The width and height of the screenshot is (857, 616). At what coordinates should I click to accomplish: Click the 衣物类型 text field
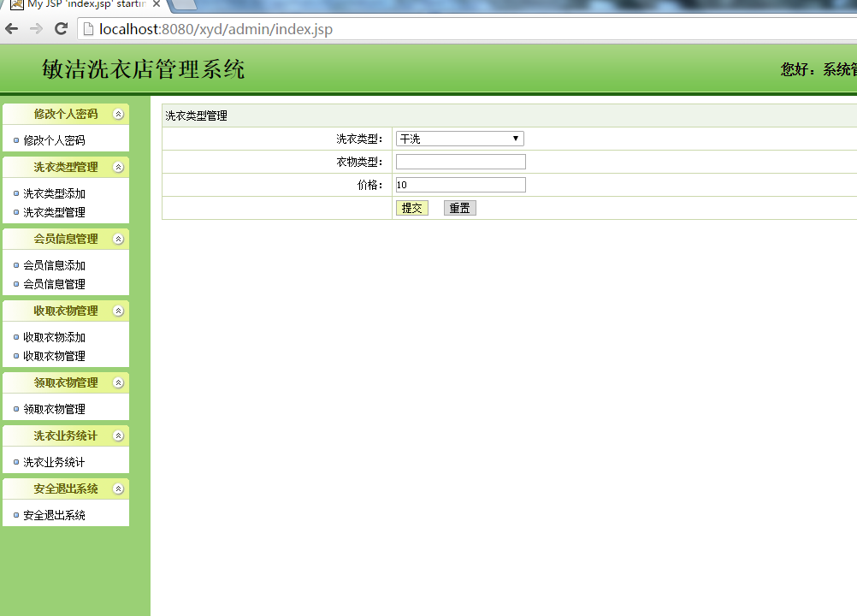click(x=461, y=162)
